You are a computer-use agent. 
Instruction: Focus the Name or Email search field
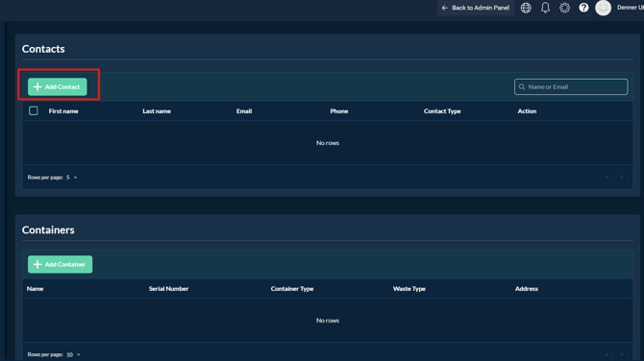tap(571, 87)
